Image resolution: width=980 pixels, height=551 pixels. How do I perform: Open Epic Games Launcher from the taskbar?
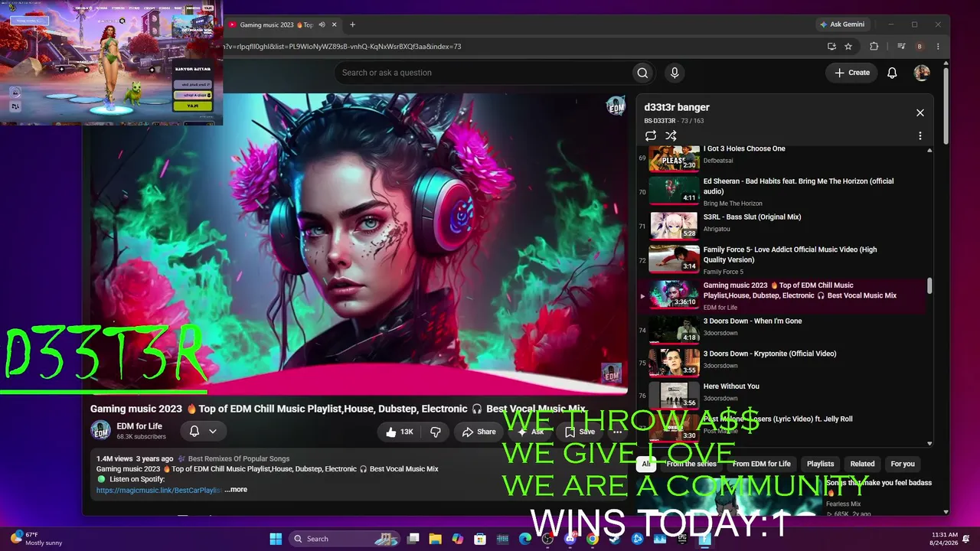(682, 539)
